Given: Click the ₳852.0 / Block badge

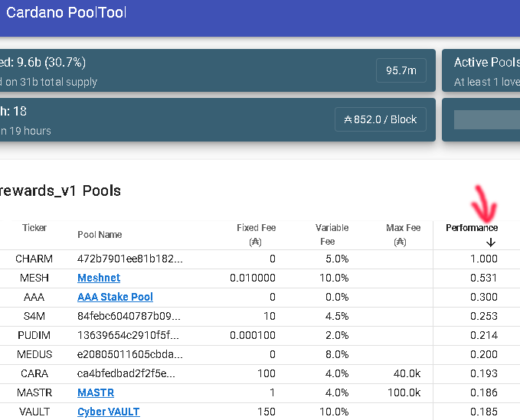Looking at the screenshot, I should click(381, 119).
